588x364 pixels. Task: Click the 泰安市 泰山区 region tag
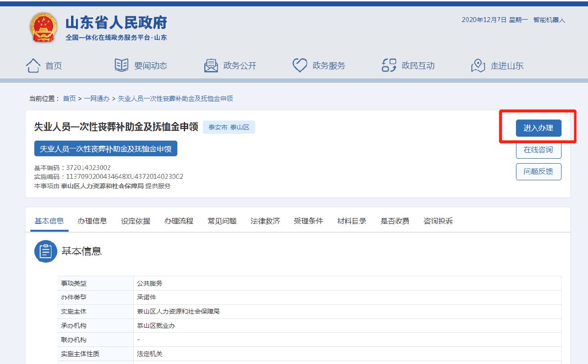229,127
